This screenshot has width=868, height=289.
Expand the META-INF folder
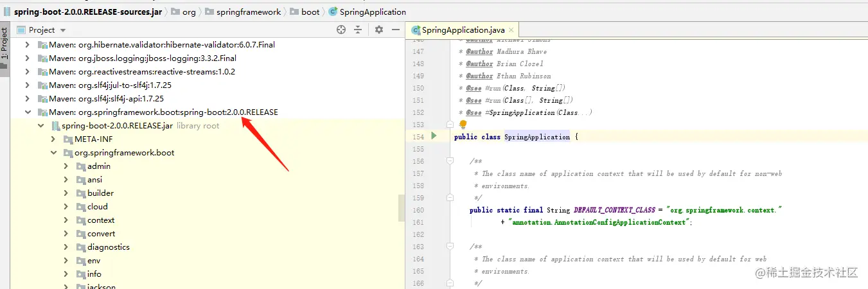coord(54,139)
